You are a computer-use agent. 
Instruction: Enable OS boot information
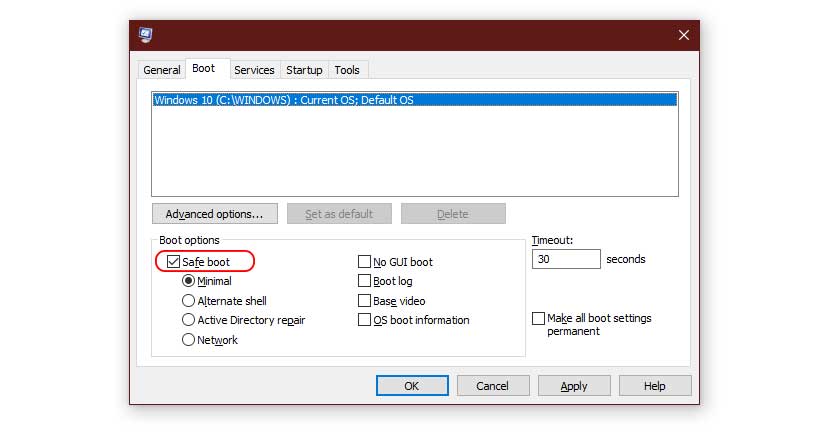pos(364,320)
